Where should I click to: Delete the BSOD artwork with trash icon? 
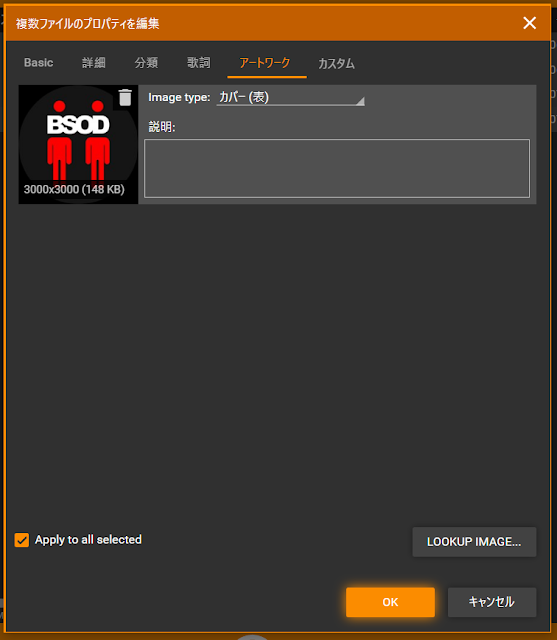[x=125, y=98]
